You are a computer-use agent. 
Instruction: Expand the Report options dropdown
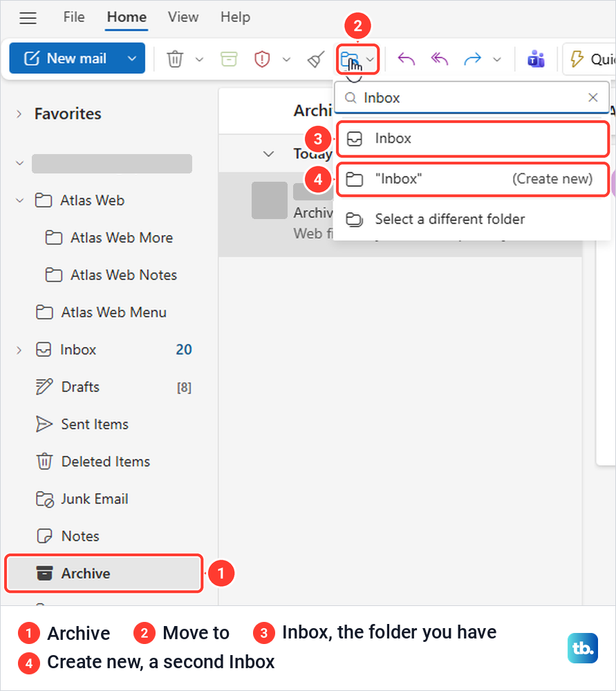[x=287, y=59]
